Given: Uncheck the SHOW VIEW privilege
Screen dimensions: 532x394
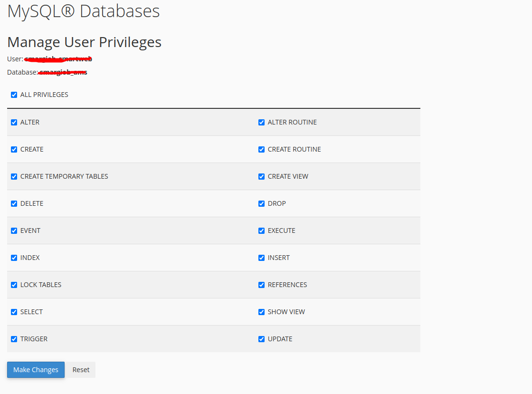Looking at the screenshot, I should 262,312.
